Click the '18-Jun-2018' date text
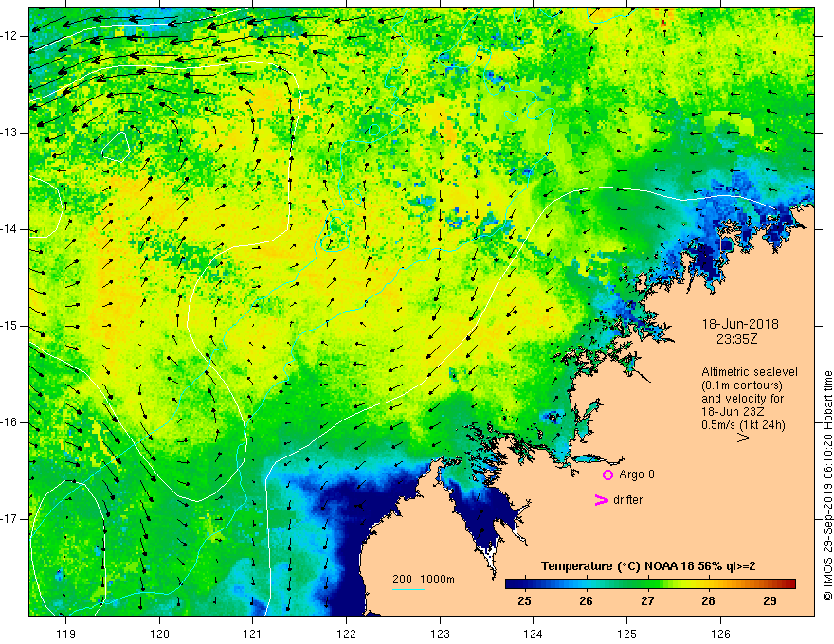This screenshot has height=644, width=834. (x=740, y=324)
